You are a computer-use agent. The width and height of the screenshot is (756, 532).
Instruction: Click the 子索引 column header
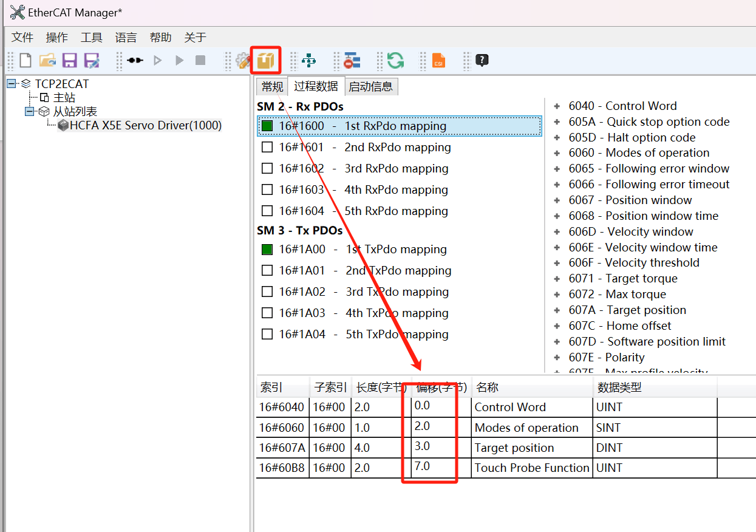[330, 387]
